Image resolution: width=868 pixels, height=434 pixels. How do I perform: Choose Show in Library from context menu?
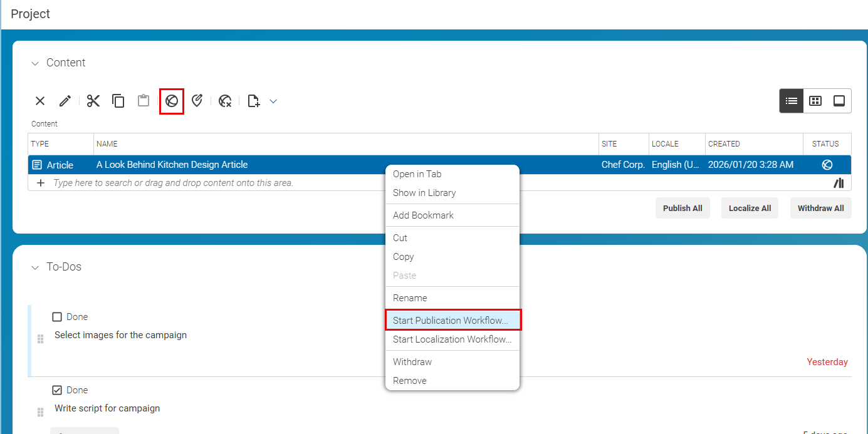click(424, 193)
